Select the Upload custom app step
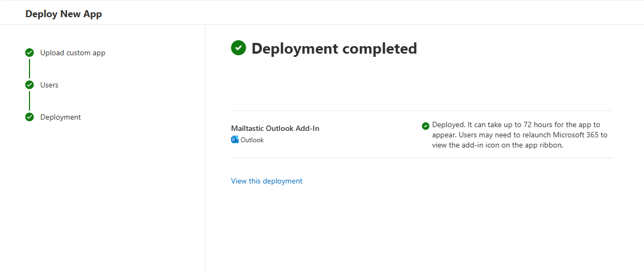Viewport: 644px width, 272px height. pos(73,53)
